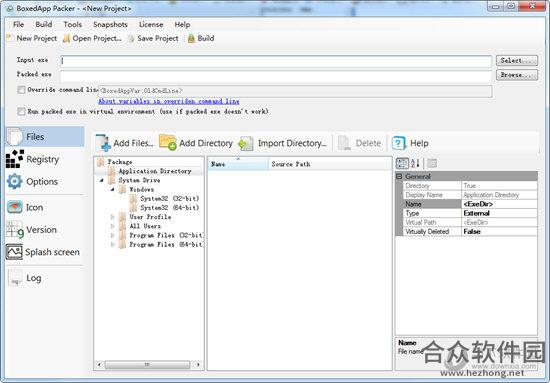Select the Virtually Deleted property row

470,231
